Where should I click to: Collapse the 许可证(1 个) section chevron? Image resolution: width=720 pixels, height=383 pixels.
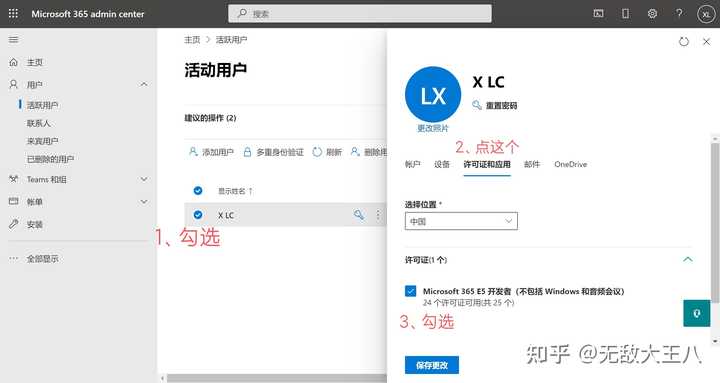687,259
